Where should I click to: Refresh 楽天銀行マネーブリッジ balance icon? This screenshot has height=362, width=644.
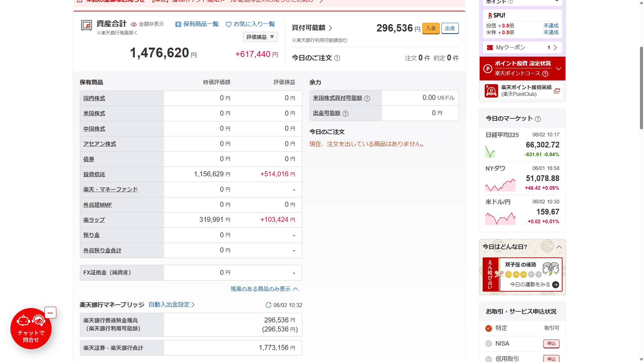point(268,305)
